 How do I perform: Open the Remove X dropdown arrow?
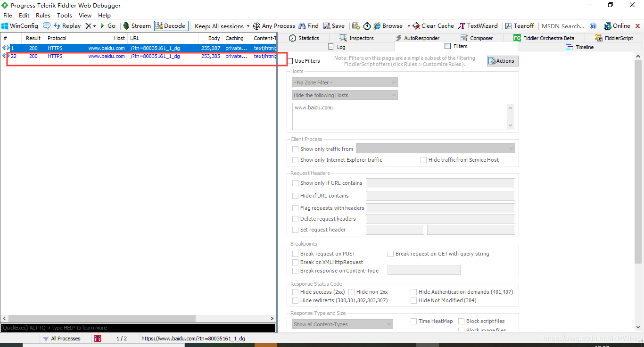(94, 26)
